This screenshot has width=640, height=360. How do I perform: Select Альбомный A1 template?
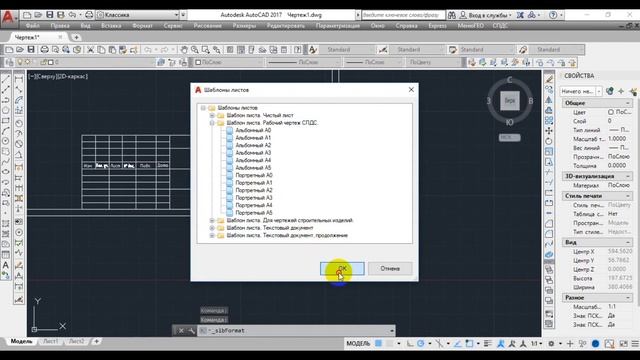pos(253,138)
